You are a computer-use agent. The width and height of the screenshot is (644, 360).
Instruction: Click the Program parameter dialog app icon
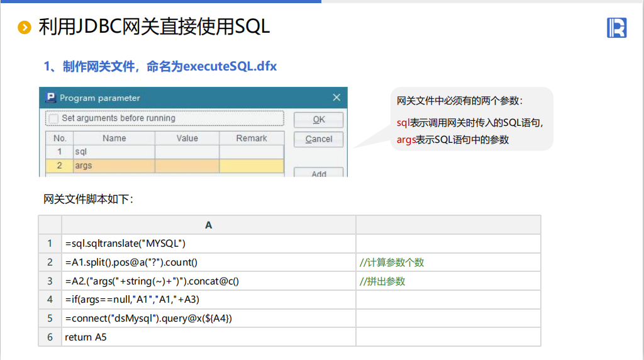pos(51,98)
